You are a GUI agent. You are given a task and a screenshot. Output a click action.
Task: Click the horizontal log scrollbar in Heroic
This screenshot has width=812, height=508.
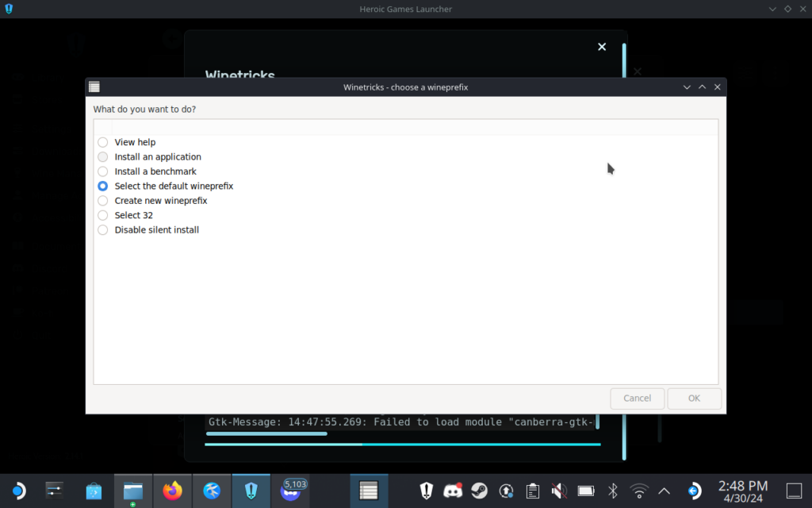pos(266,434)
